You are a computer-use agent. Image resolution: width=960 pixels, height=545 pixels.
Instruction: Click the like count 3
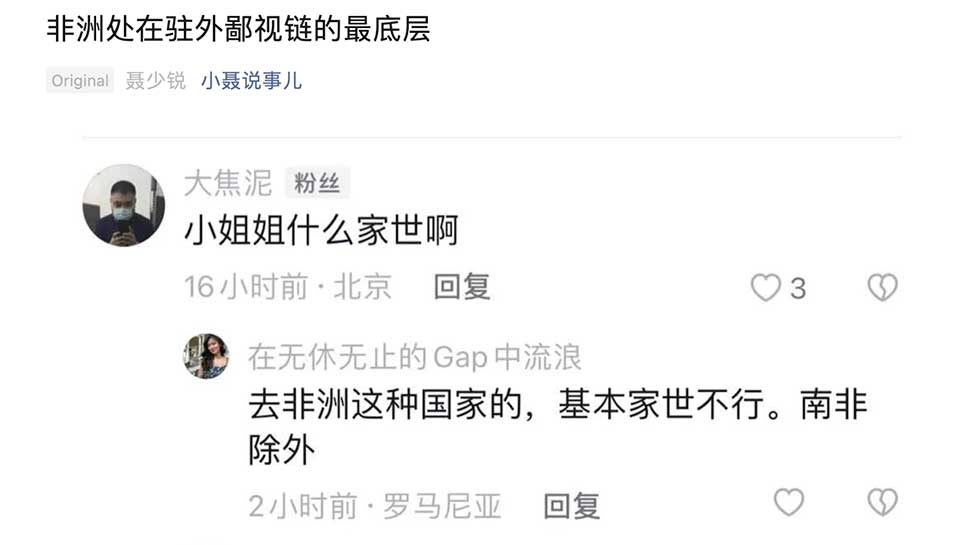(798, 288)
